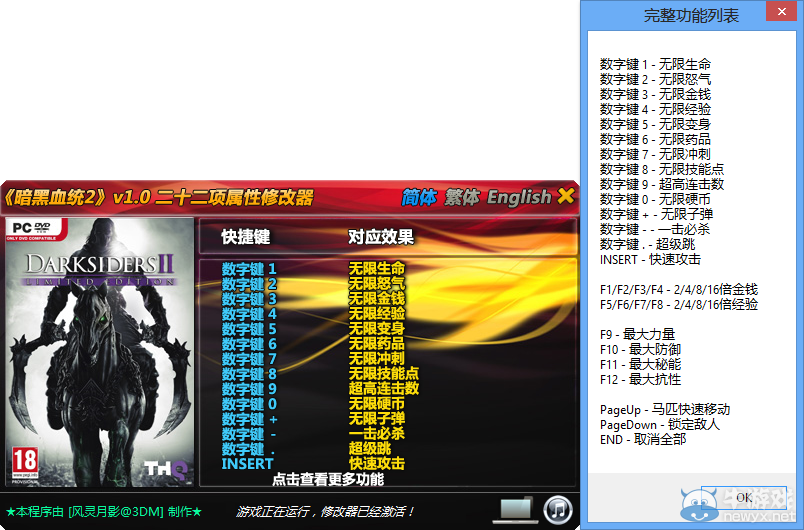
Task: Click line END - 取消全部
Action: (x=643, y=439)
